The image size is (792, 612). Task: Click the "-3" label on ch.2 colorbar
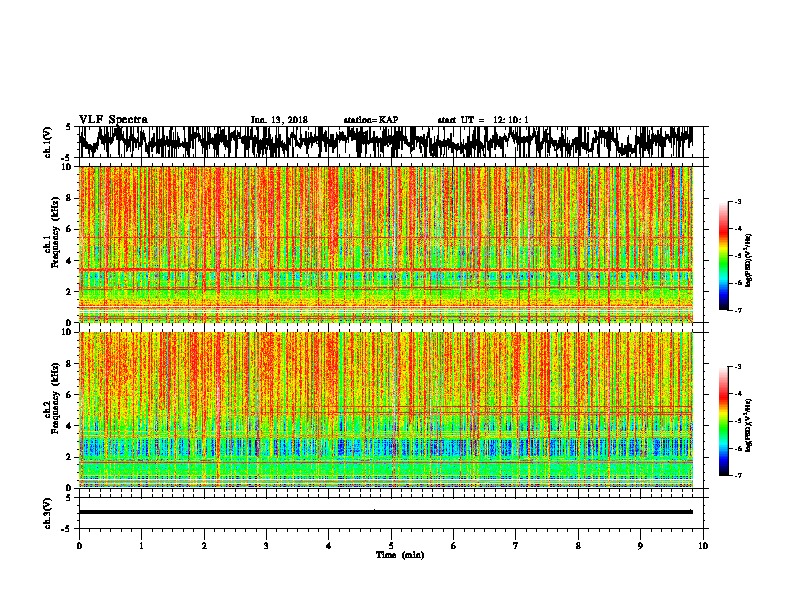pos(737,367)
